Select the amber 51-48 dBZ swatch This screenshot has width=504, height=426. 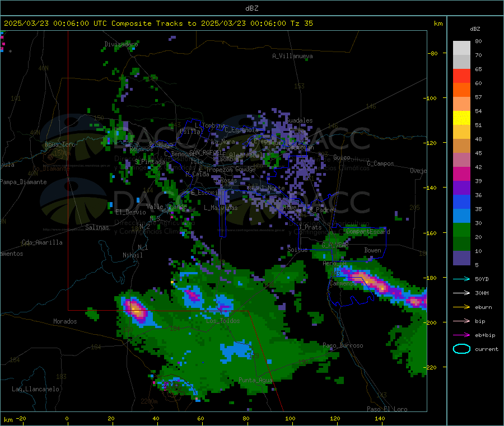pyautogui.click(x=461, y=132)
